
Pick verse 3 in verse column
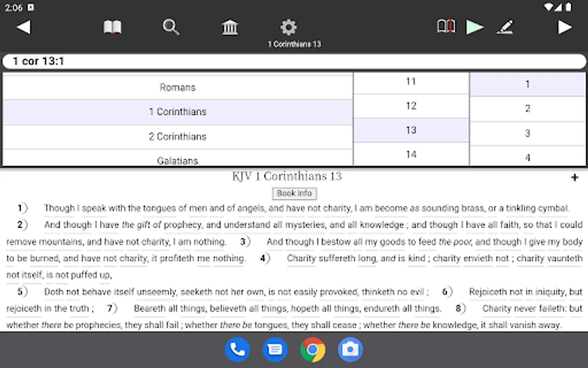point(528,133)
